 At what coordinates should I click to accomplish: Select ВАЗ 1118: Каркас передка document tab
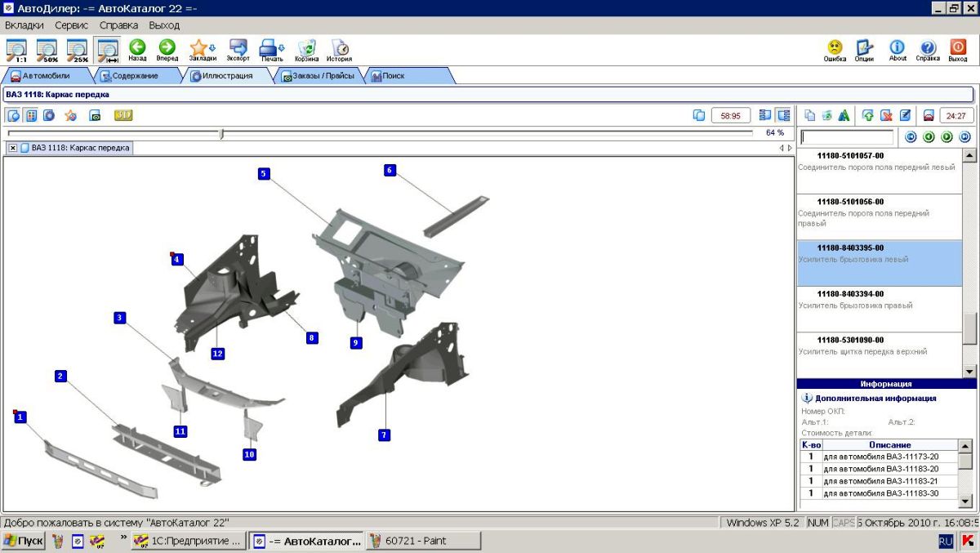(x=74, y=148)
